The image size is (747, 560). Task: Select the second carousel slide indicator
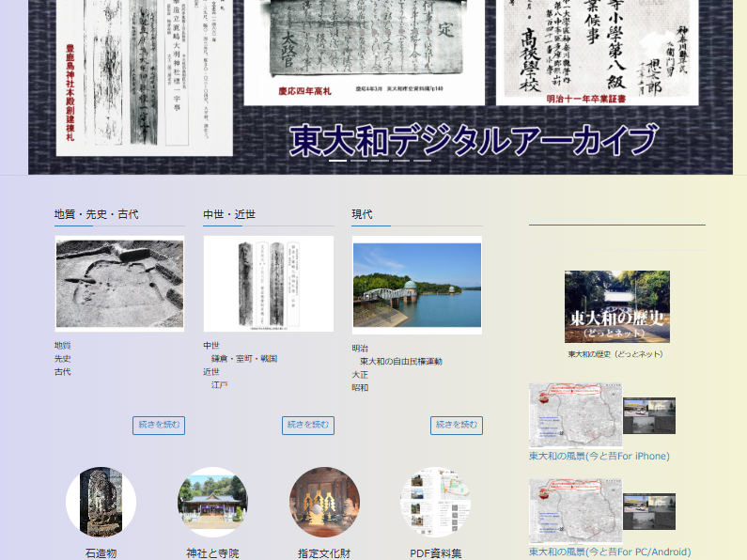[359, 161]
